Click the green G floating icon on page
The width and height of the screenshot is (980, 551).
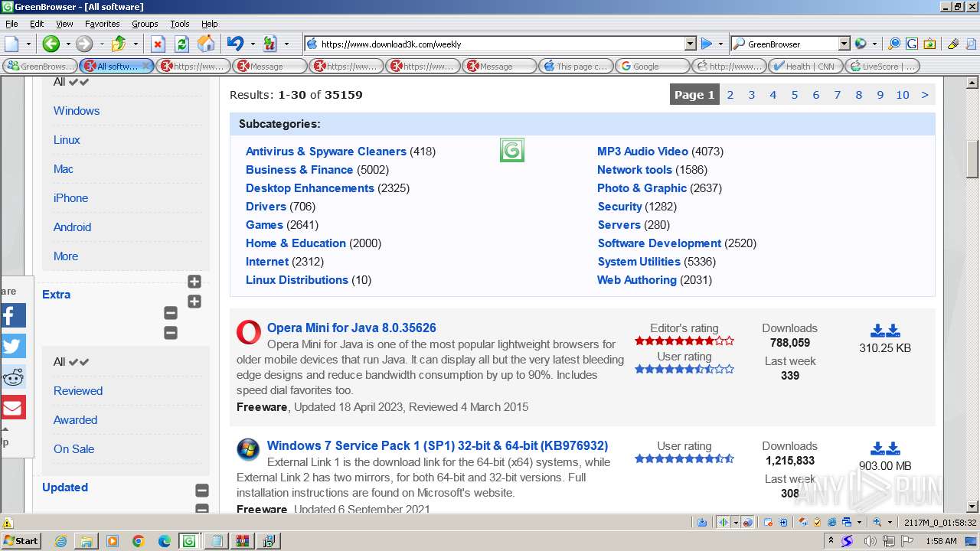(512, 150)
